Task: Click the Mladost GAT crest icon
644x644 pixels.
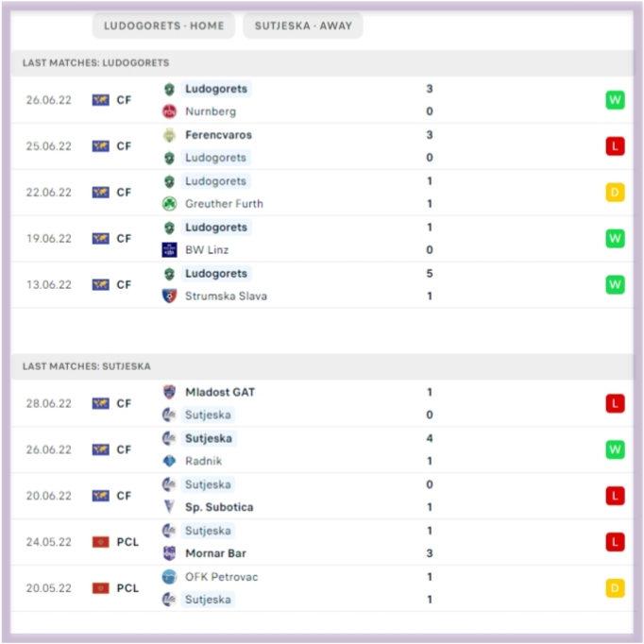Action: pyautogui.click(x=169, y=392)
